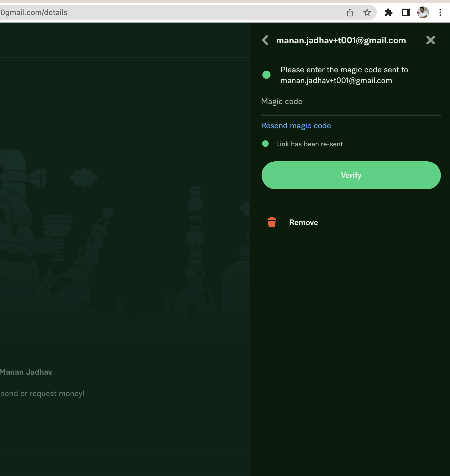This screenshot has width=450, height=476.
Task: Focus the Magic code input field
Action: [x=351, y=105]
